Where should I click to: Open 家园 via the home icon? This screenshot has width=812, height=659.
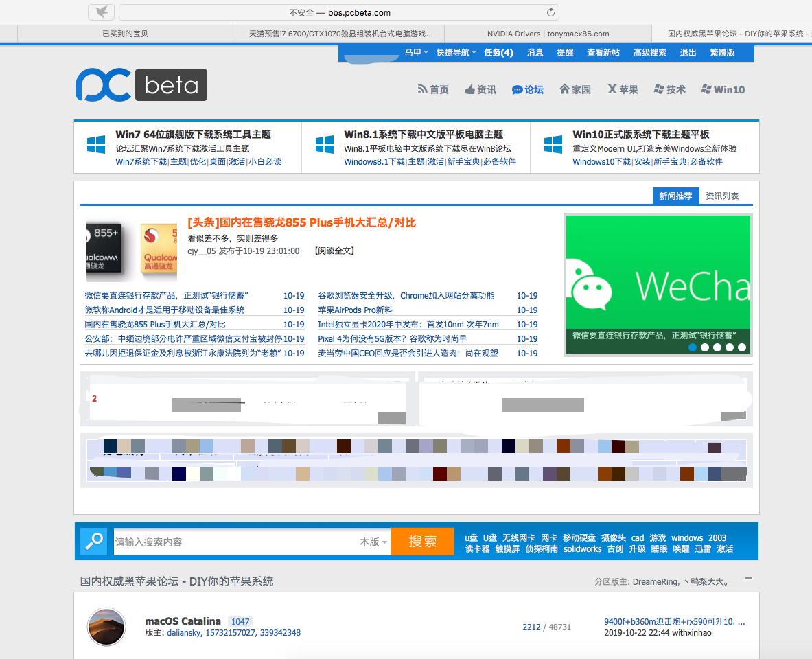pyautogui.click(x=565, y=89)
